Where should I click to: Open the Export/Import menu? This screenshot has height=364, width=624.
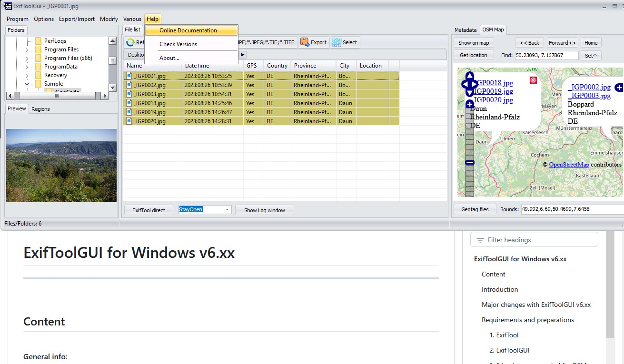point(77,19)
